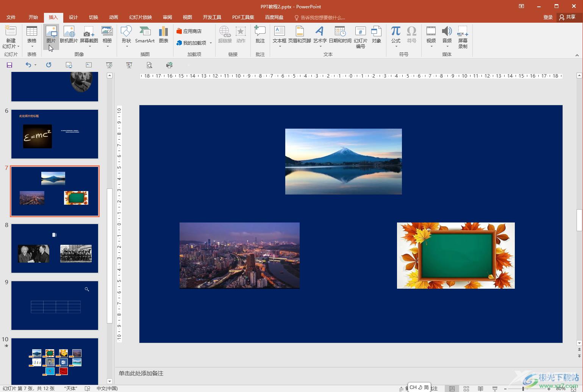
Task: Click the 80% zoom level
Action: pos(561,388)
